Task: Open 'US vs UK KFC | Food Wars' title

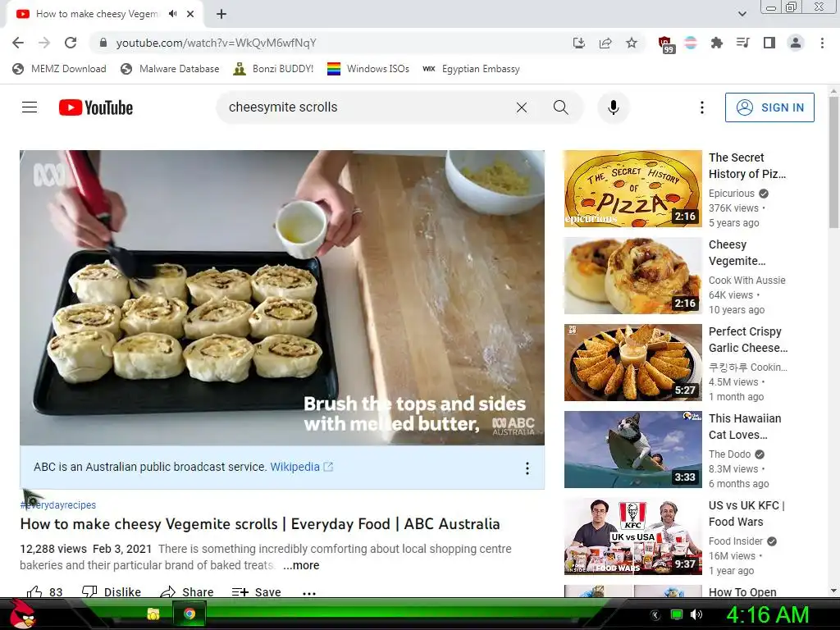Action: click(746, 514)
